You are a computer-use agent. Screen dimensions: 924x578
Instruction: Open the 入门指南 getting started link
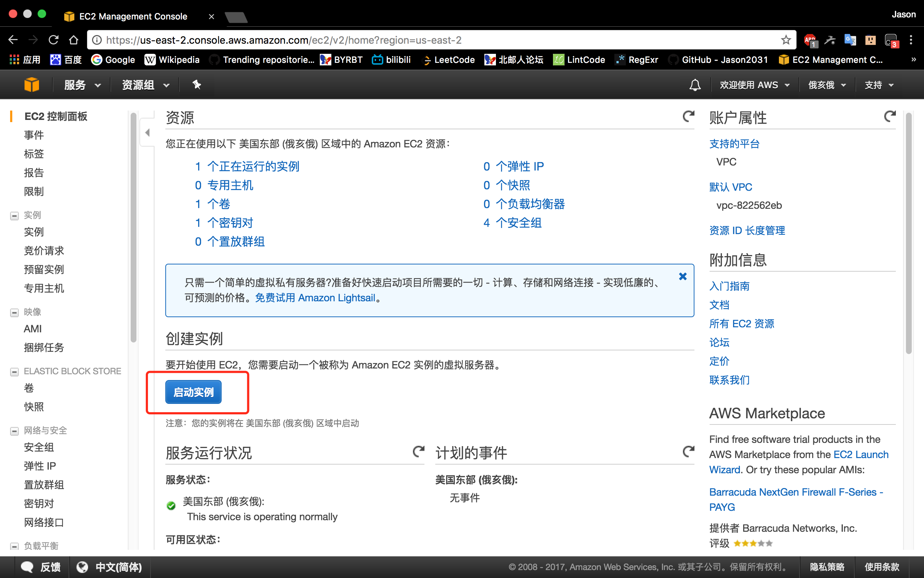click(729, 286)
